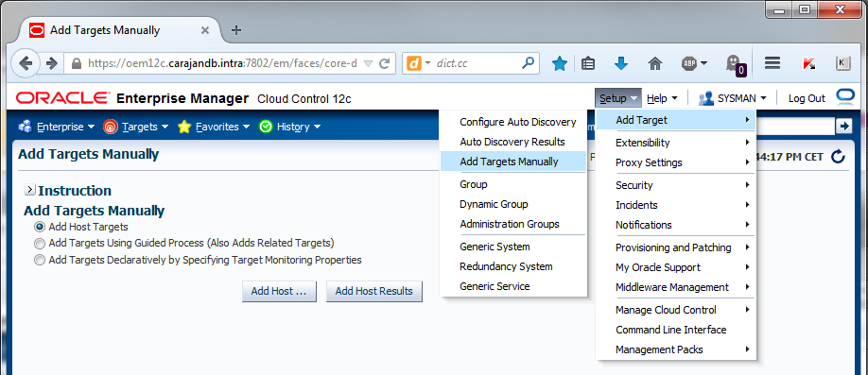Open My Oracle Support submenu
The height and width of the screenshot is (375, 868).
[x=676, y=267]
